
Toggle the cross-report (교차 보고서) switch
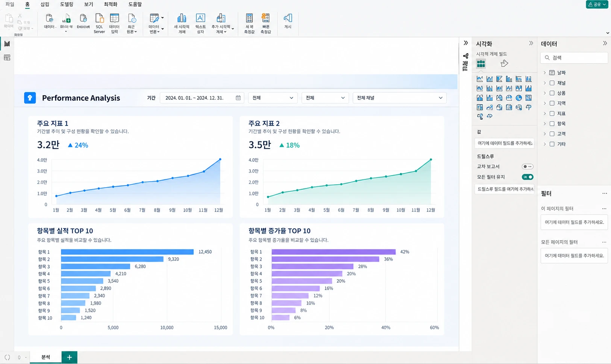tap(528, 167)
